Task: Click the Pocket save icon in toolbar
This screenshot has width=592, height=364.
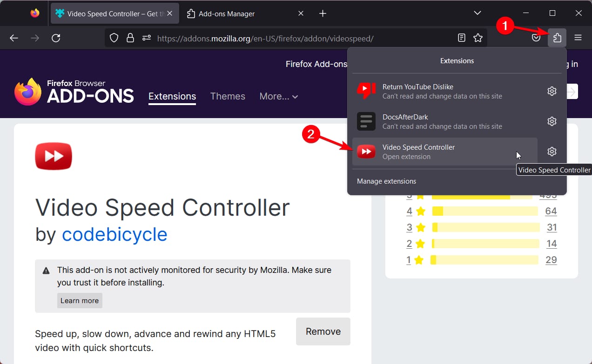Action: click(x=536, y=38)
